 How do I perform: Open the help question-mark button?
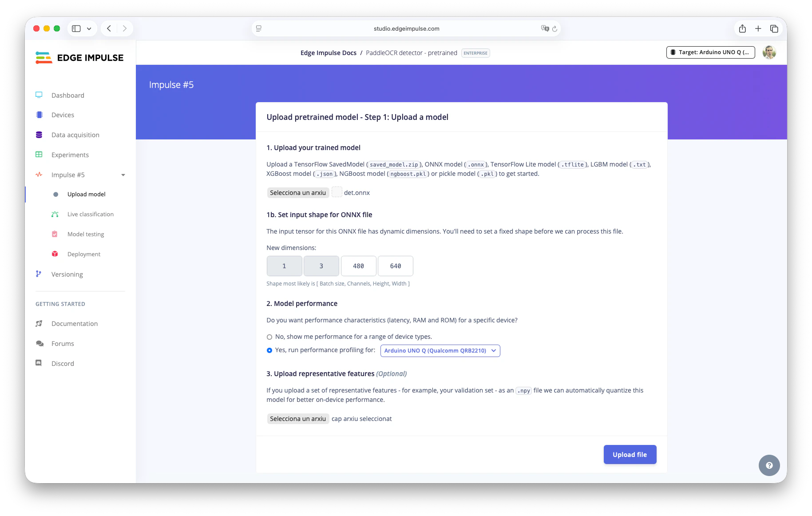pos(769,465)
